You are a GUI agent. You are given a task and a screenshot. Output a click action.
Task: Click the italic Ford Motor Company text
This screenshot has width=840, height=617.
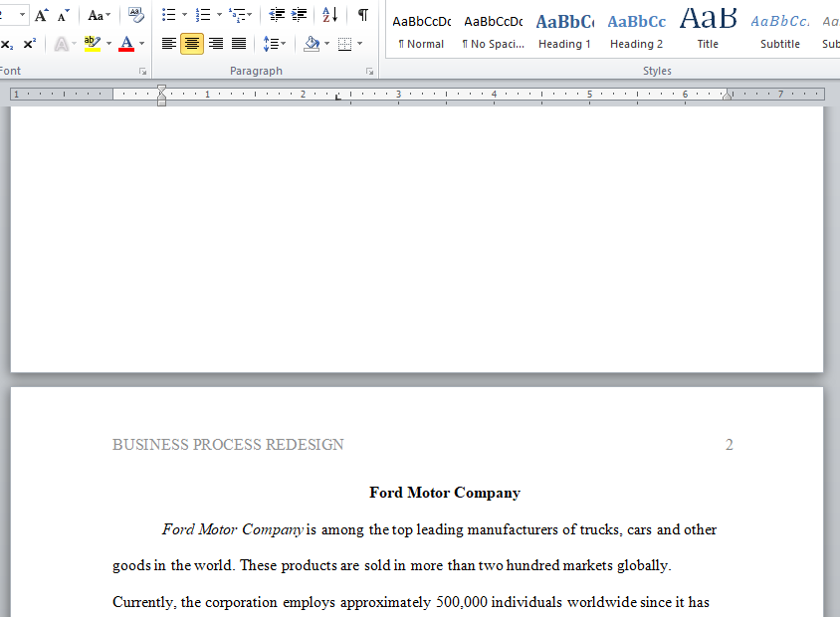tap(233, 529)
